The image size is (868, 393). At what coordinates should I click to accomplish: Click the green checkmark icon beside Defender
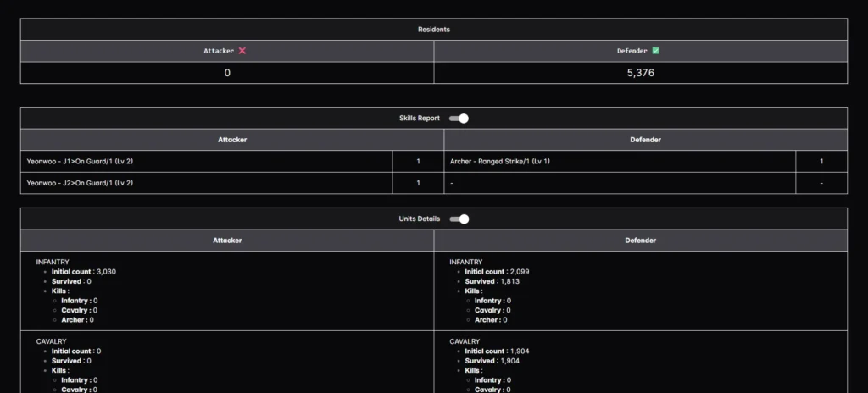click(x=655, y=51)
